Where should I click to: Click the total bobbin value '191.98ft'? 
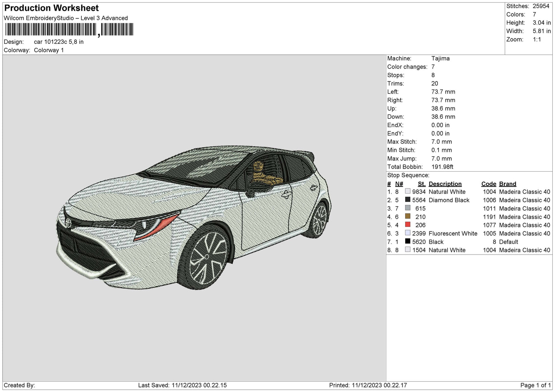pyautogui.click(x=442, y=167)
